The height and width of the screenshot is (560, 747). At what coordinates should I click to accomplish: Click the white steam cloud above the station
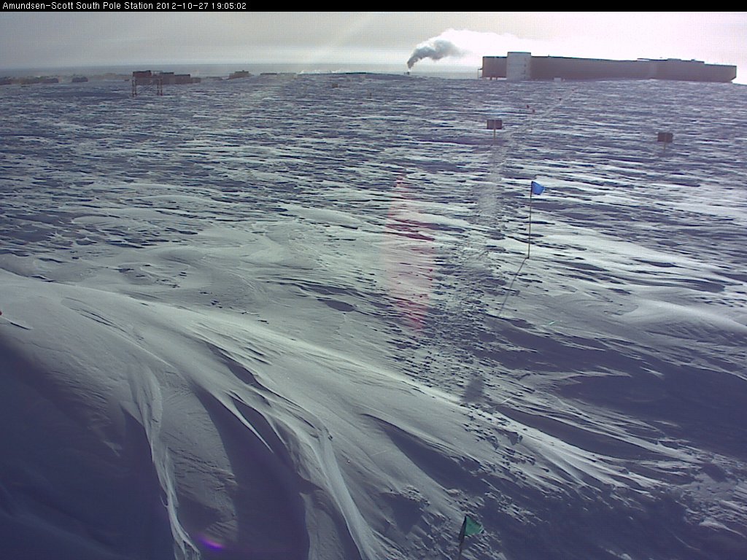coord(481,42)
